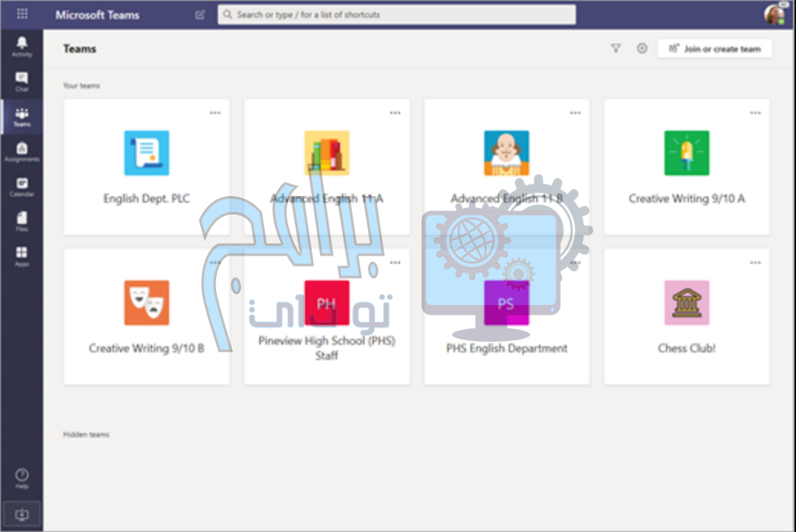Open Apps in the left sidebar
The image size is (796, 532).
point(22,256)
